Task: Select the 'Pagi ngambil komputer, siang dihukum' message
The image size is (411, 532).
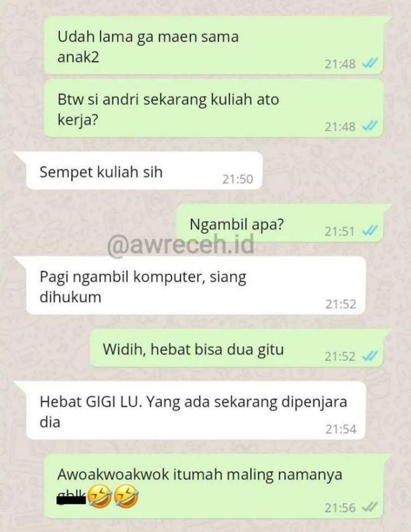Action: click(x=196, y=285)
